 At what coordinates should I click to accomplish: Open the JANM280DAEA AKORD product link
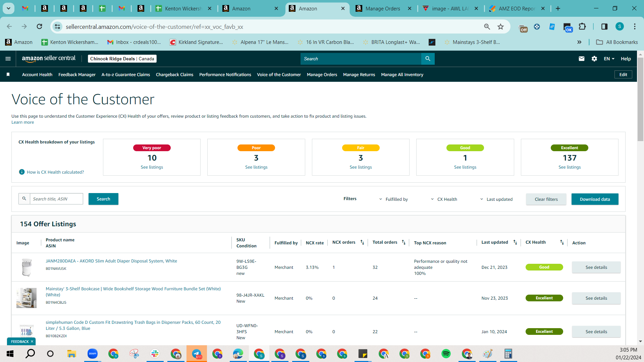pos(111,261)
